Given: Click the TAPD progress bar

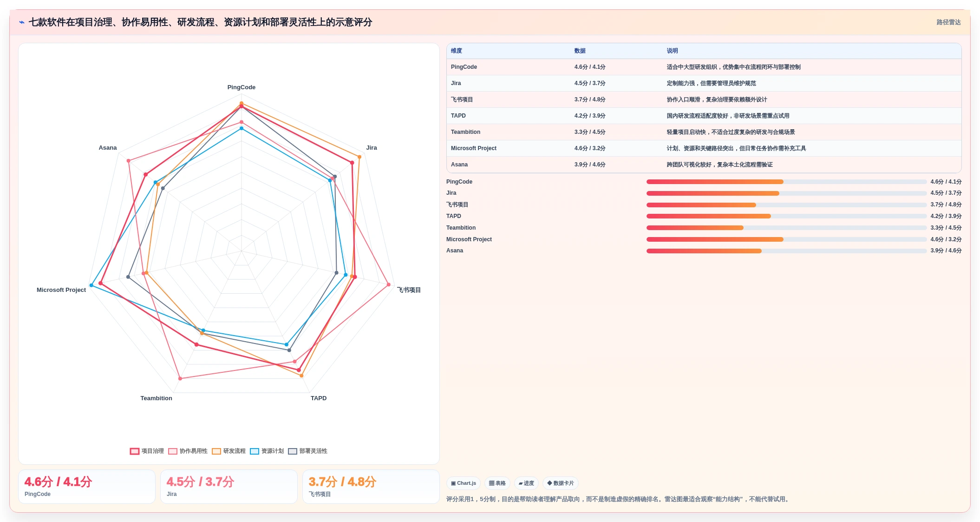Looking at the screenshot, I should click(786, 216).
